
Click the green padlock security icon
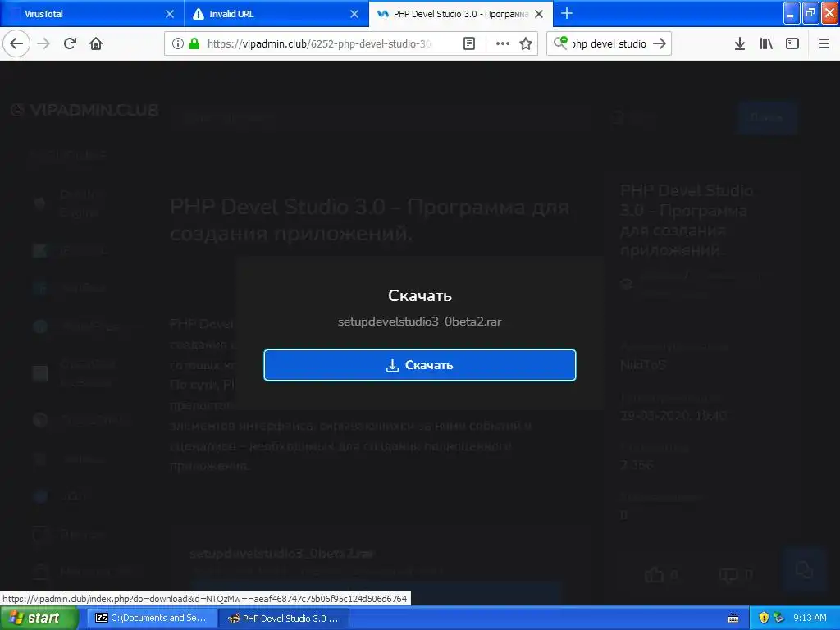pyautogui.click(x=194, y=43)
